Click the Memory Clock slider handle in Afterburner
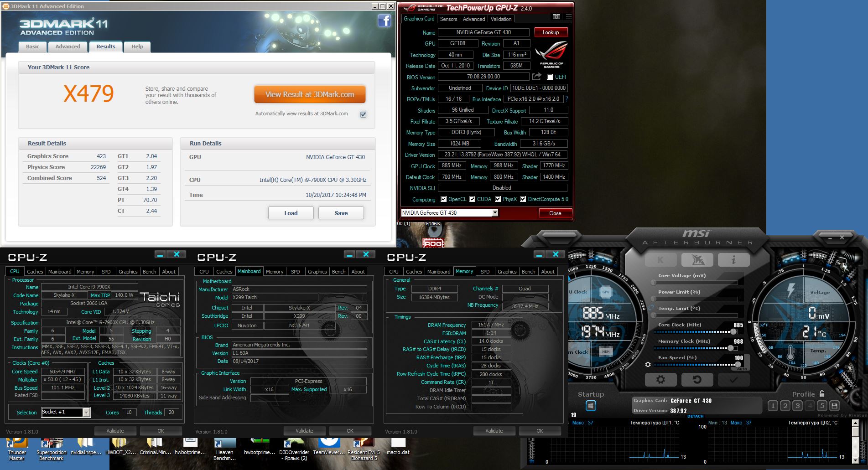 click(731, 348)
